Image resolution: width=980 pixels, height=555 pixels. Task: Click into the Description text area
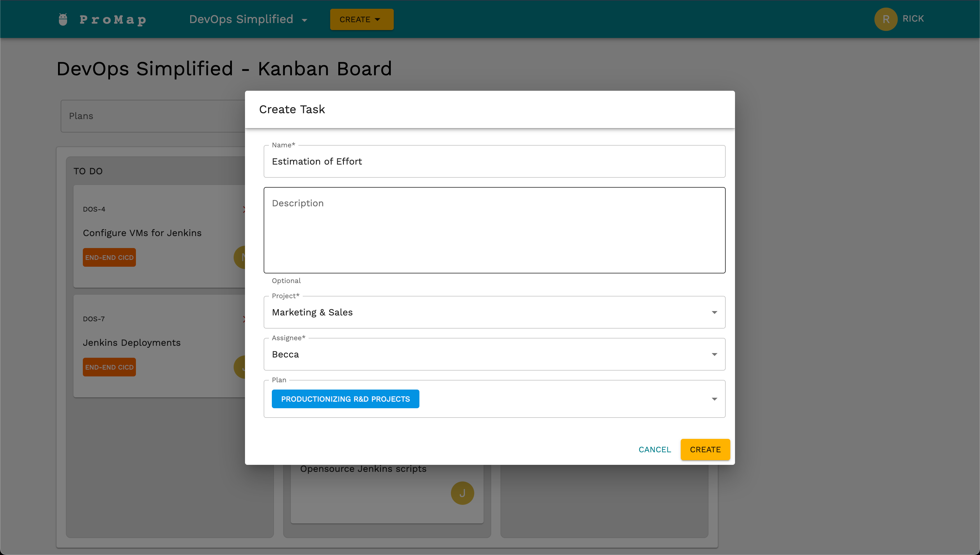pyautogui.click(x=494, y=230)
